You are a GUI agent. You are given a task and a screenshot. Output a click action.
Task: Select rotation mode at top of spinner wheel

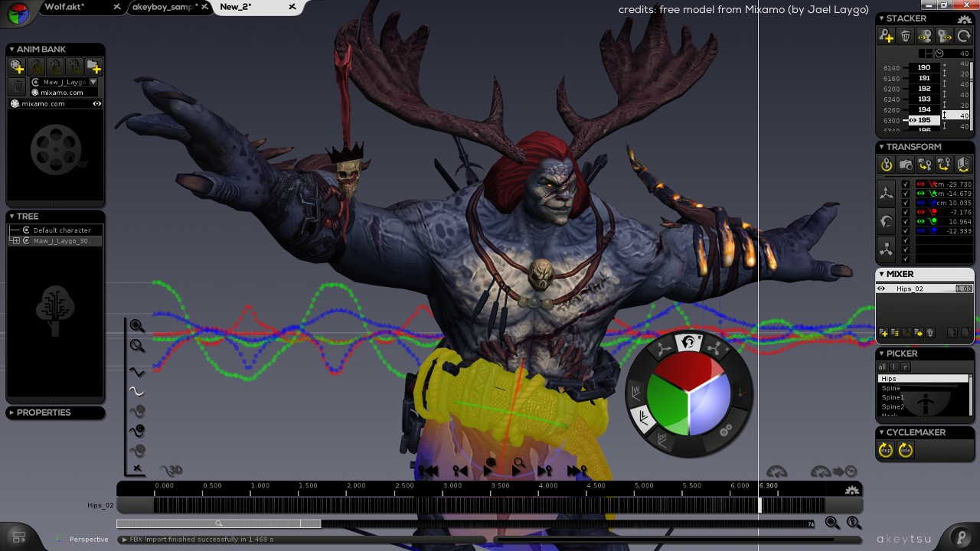[x=688, y=343]
